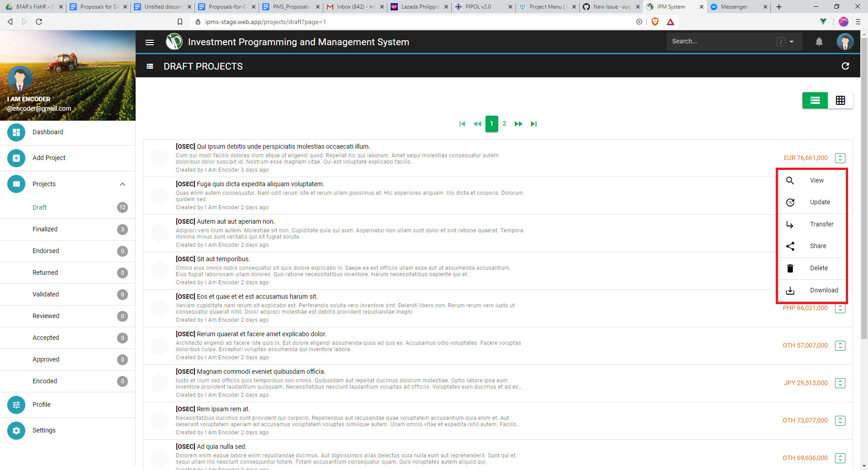Open notifications bell
This screenshot has width=868, height=470.
[x=819, y=42]
